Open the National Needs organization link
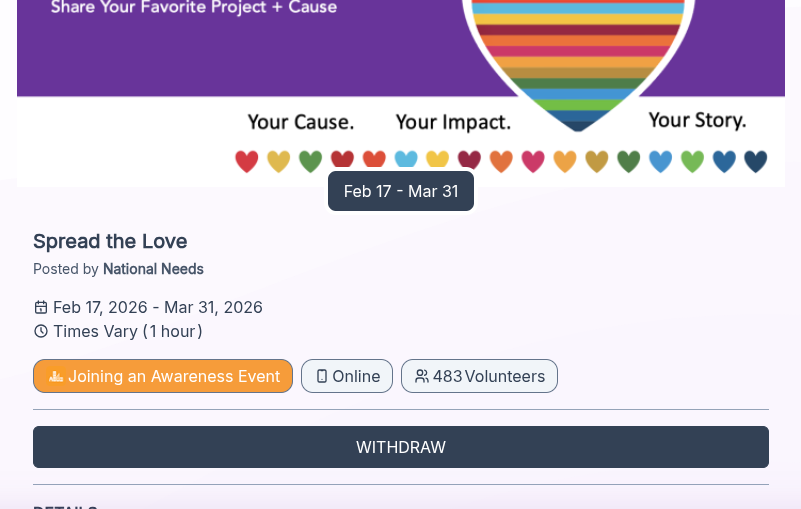This screenshot has width=801, height=509. coord(153,269)
